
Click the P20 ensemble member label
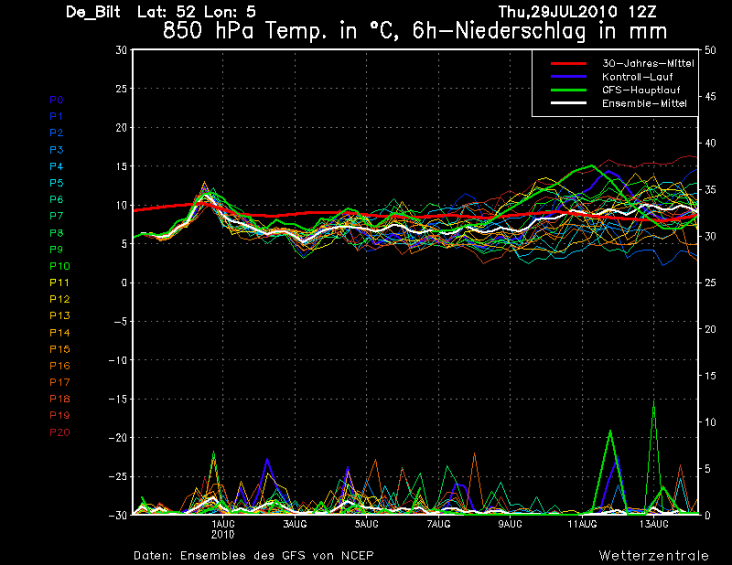click(60, 433)
